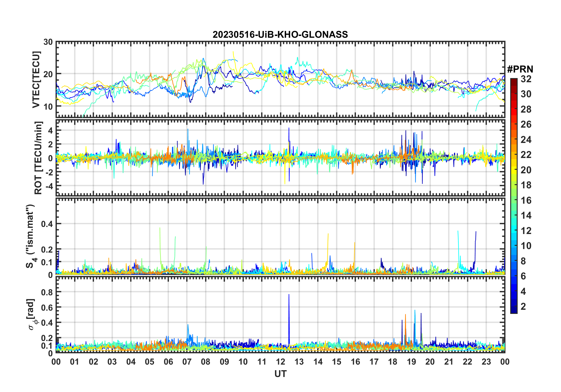Click x-axis tick label 06
561x392 pixels.
pyautogui.click(x=168, y=362)
